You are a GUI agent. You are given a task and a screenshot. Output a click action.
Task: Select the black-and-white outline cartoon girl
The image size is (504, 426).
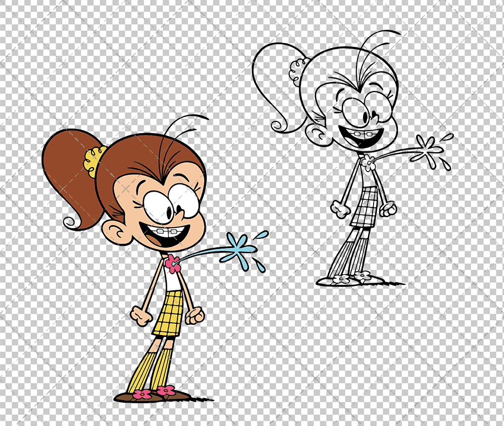tap(353, 158)
